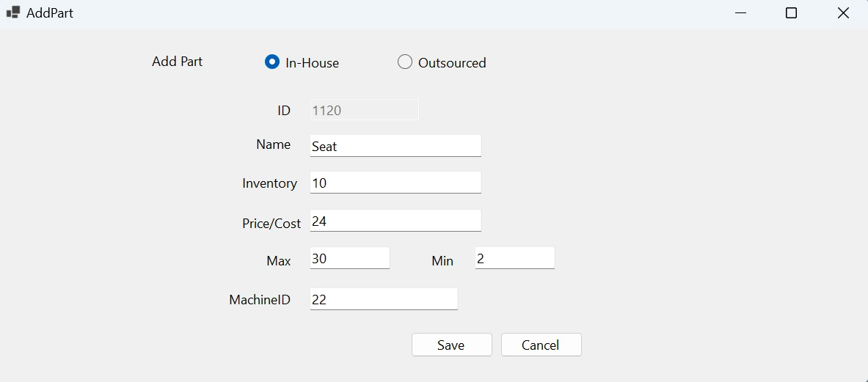Viewport: 868px width, 382px height.
Task: Close the AddPart window
Action: pos(843,12)
